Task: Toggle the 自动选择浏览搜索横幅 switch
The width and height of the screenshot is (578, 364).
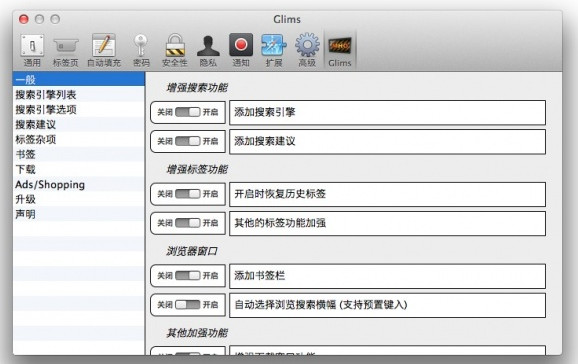Action: [188, 305]
